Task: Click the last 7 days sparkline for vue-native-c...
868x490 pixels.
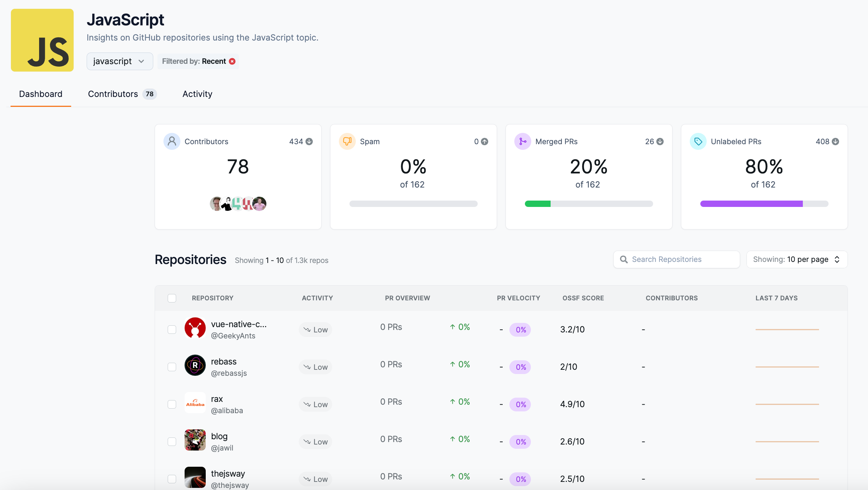Action: point(787,330)
